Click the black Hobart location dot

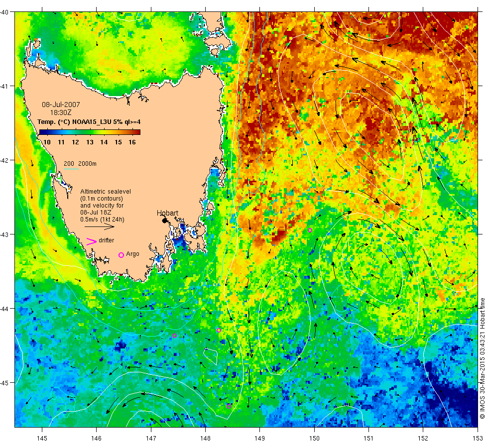click(165, 221)
